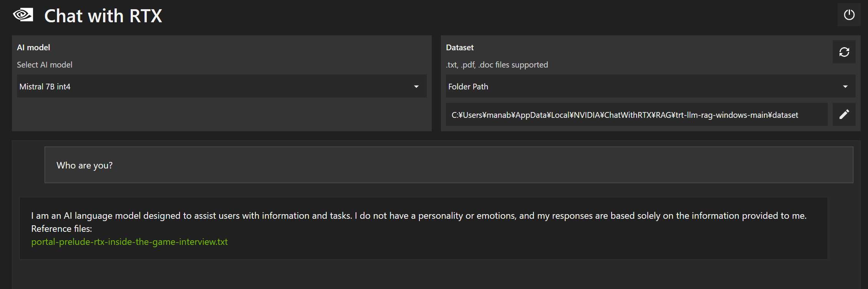Click the AI response text block
This screenshot has width=868, height=289.
[418, 216]
